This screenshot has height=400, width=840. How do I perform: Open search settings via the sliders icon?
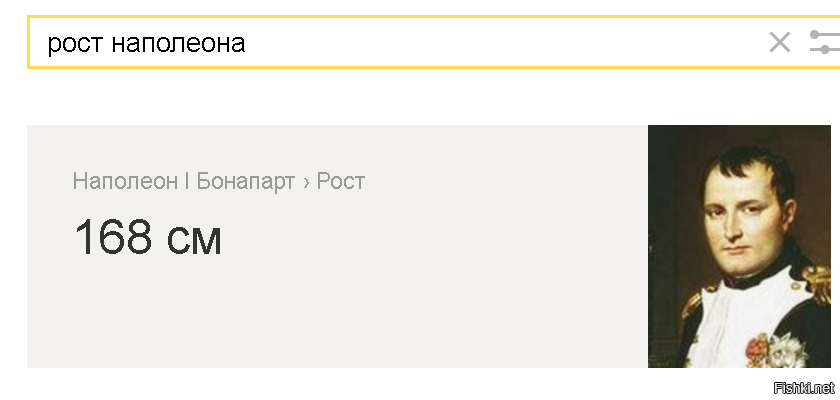[824, 42]
